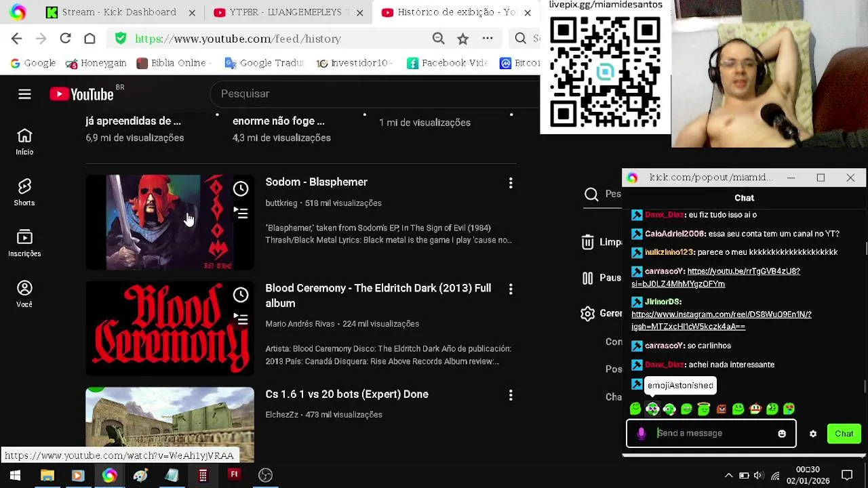The height and width of the screenshot is (488, 868).
Task: Open Inscrições in YouTube sidebar
Action: [x=24, y=243]
